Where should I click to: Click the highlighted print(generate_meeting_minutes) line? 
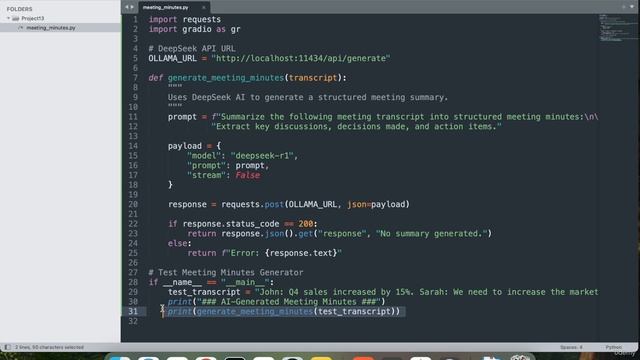click(284, 311)
